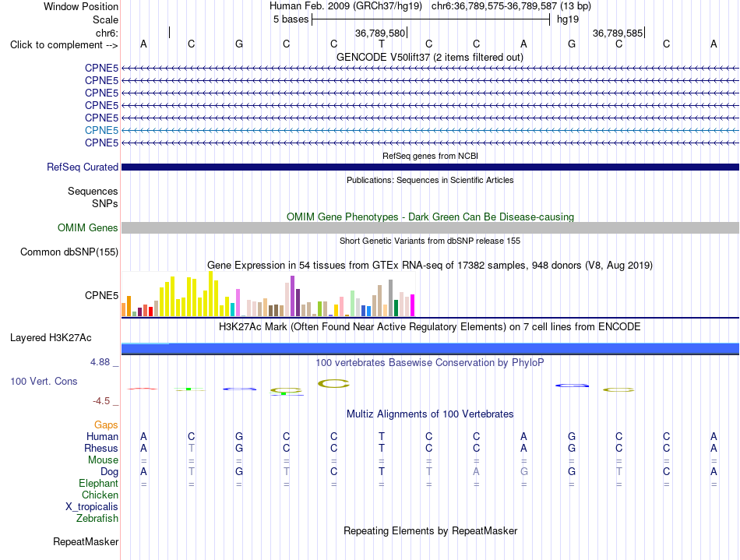Click the hg19 label beside scale bar
740x560 pixels.
(x=568, y=19)
